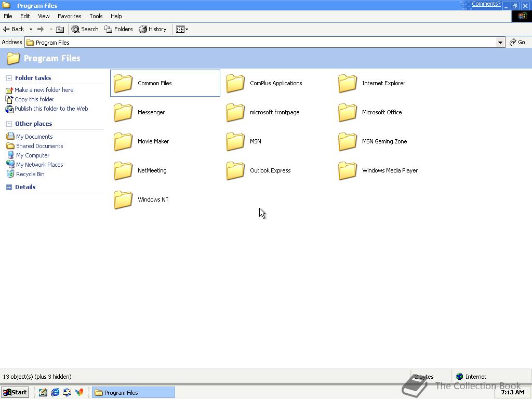This screenshot has height=399, width=532.
Task: Select the Outlook Express folder icon
Action: coord(235,170)
